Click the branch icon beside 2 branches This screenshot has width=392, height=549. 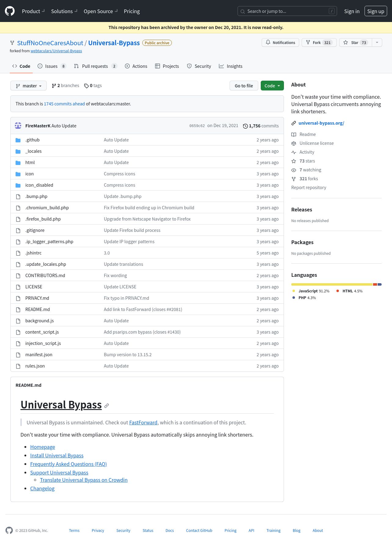tap(54, 86)
